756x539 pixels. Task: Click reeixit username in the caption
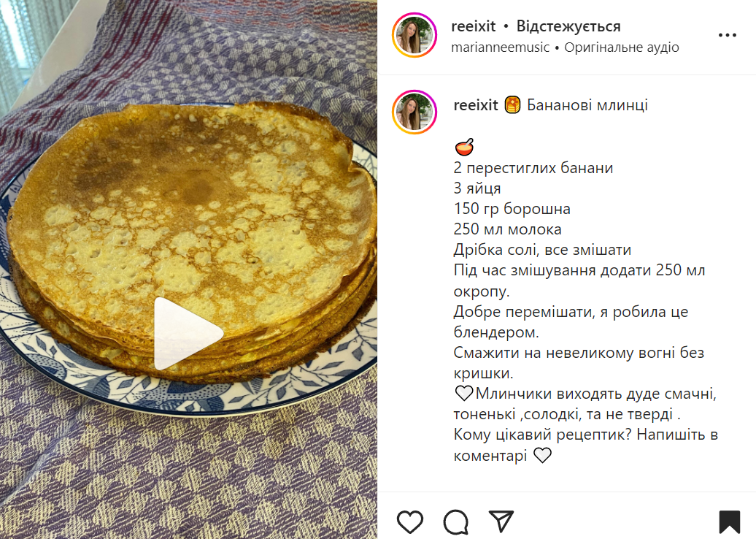click(x=475, y=104)
